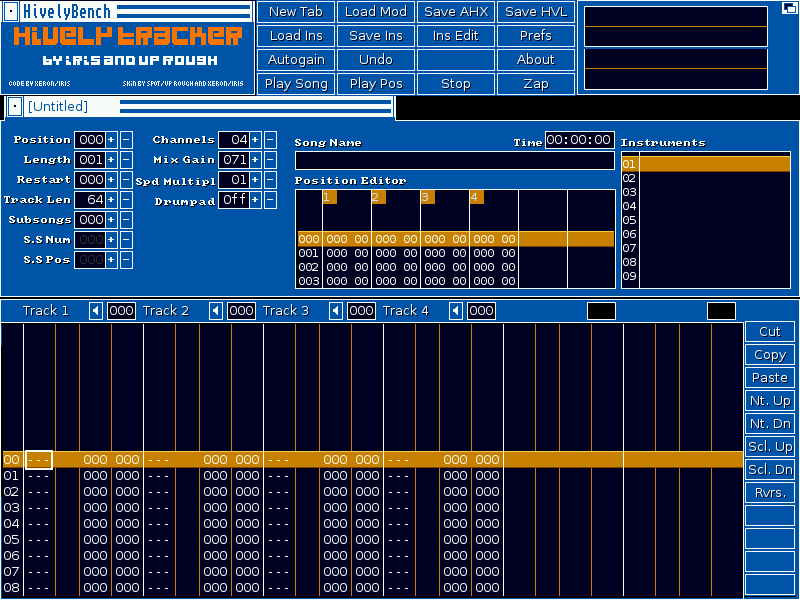The image size is (800, 600).
Task: Stop playback with the Stop button
Action: point(456,84)
